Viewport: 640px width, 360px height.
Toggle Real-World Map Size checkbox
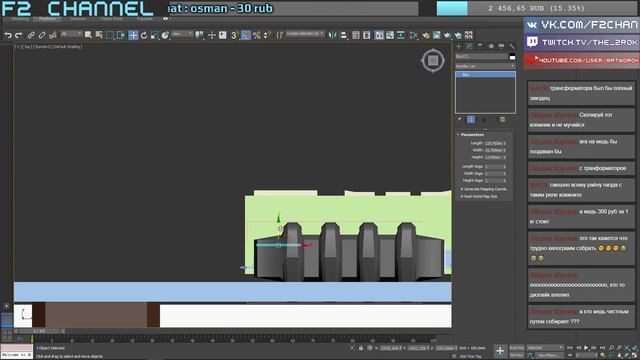(x=462, y=197)
